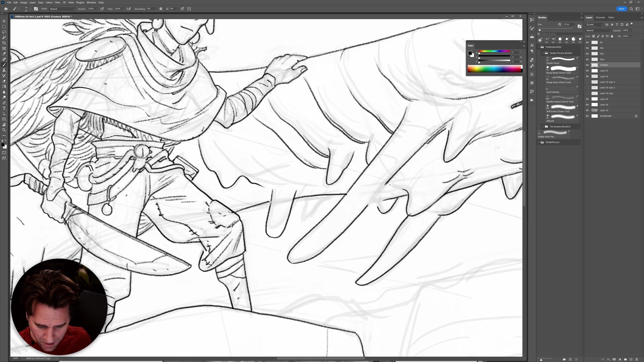Collapse the TimBrushes2022 folder

point(539,47)
